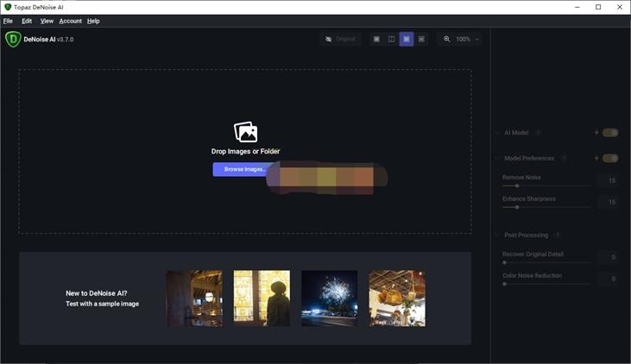The image size is (631, 364).
Task: Adjust the Color Noise Reduction slider
Action: (546, 284)
